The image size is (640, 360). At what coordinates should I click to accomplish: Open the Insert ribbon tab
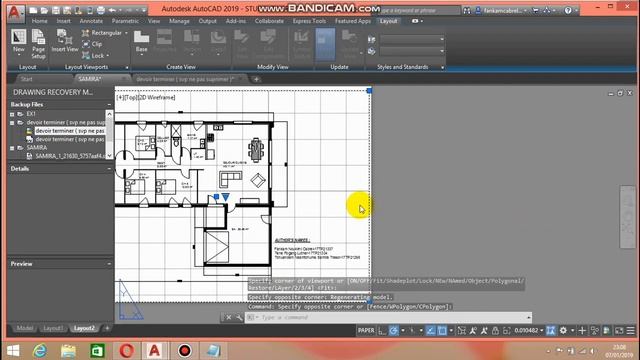[63, 21]
